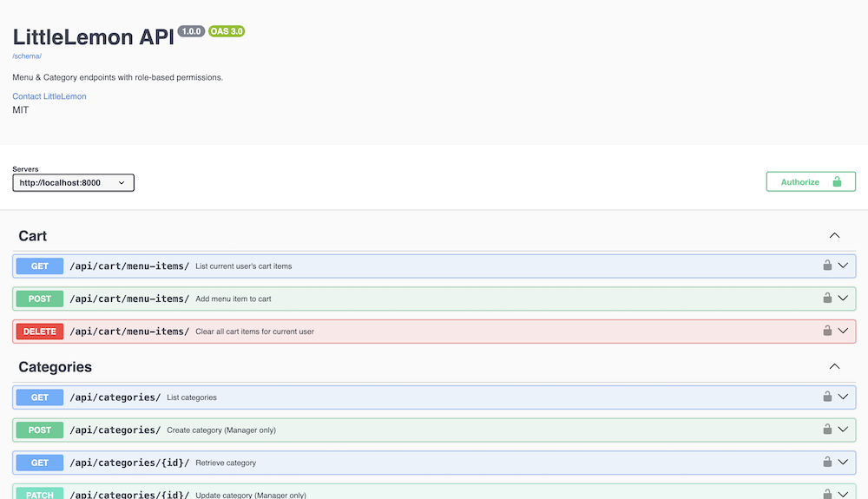868x499 pixels.
Task: Click lock icon on GET categories list row
Action: pos(827,397)
